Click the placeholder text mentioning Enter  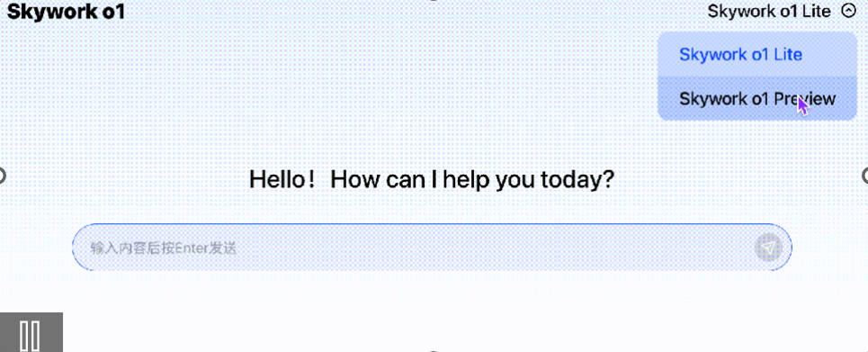point(164,248)
